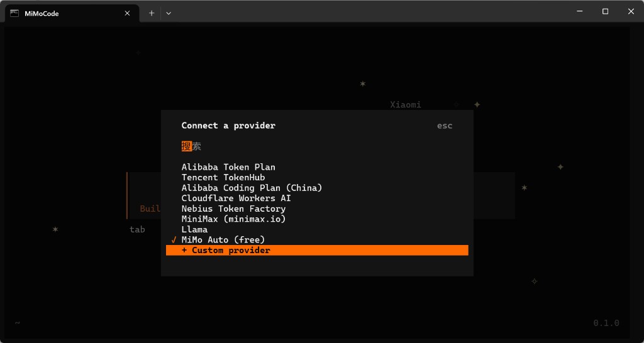The height and width of the screenshot is (343, 644).
Task: Click the tab hint text
Action: (x=137, y=229)
